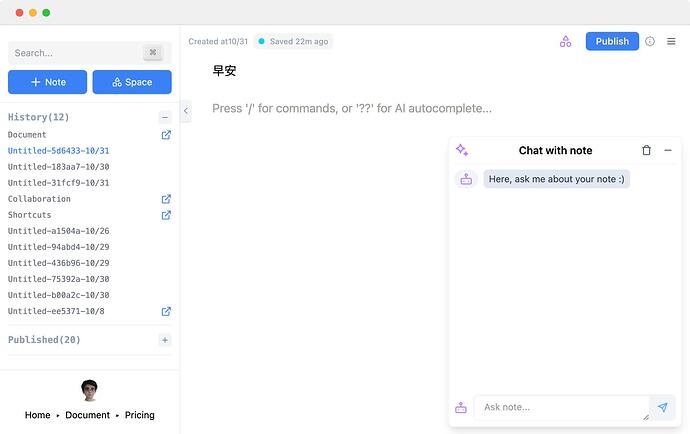
Task: Go to the Pricing link
Action: point(140,415)
